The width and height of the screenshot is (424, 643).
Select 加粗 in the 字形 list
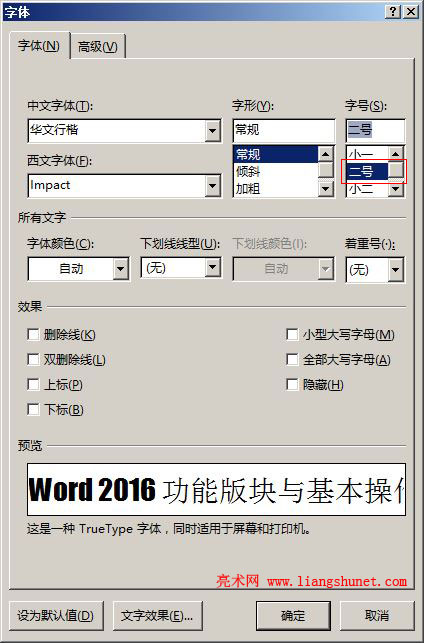[276, 188]
